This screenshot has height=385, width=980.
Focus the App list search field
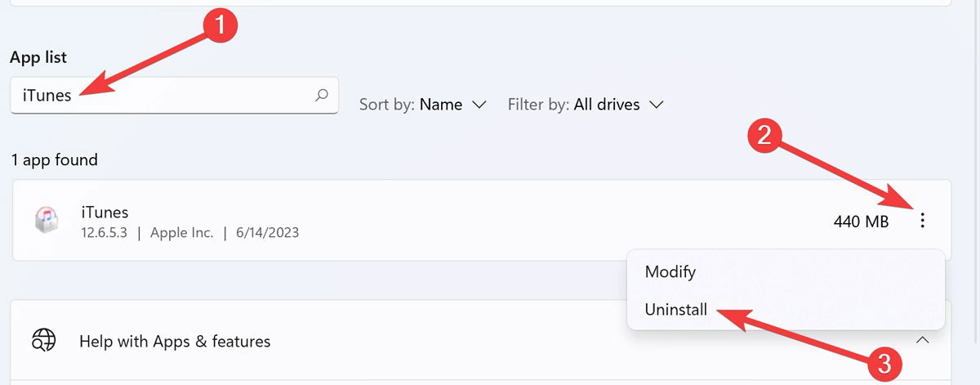[x=163, y=96]
